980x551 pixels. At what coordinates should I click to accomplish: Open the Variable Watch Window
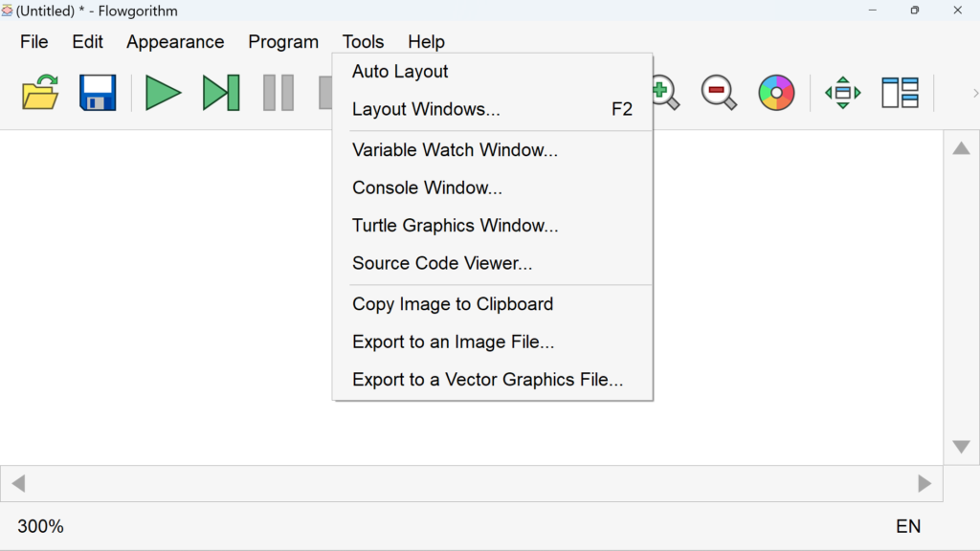pyautogui.click(x=455, y=149)
